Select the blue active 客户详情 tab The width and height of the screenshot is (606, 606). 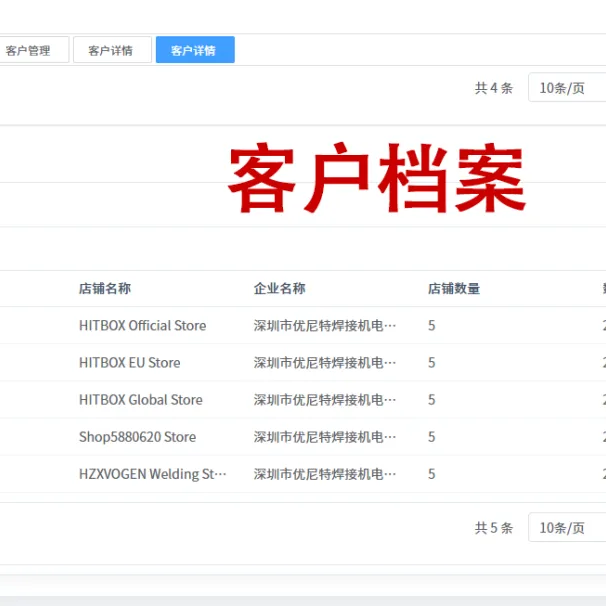pyautogui.click(x=195, y=50)
